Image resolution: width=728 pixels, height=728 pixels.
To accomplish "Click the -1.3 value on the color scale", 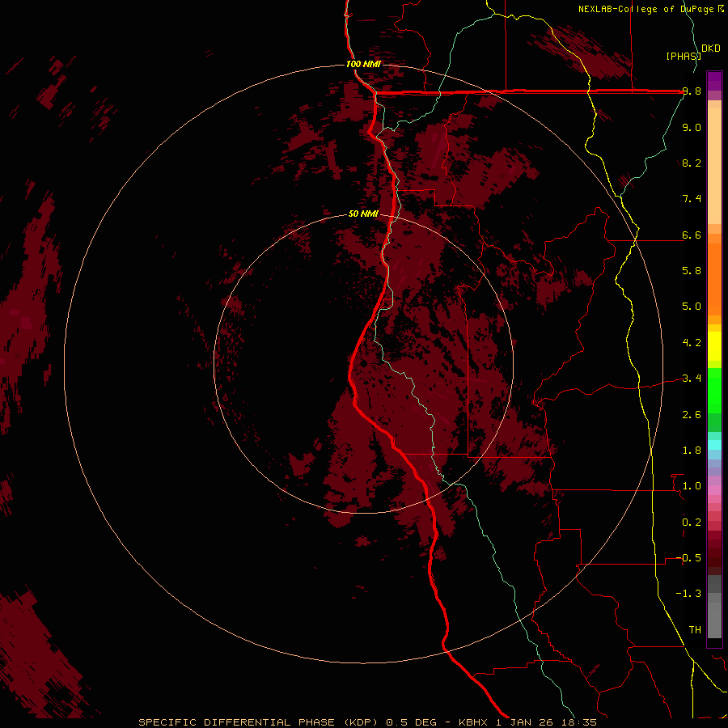I will tap(688, 594).
